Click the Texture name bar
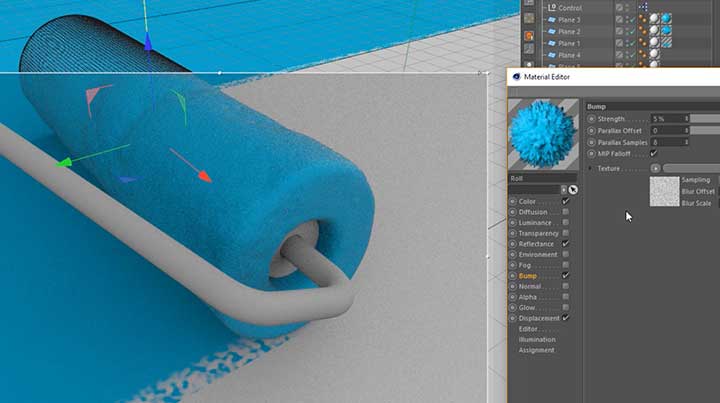Viewport: 720px width, 403px height. click(x=691, y=168)
